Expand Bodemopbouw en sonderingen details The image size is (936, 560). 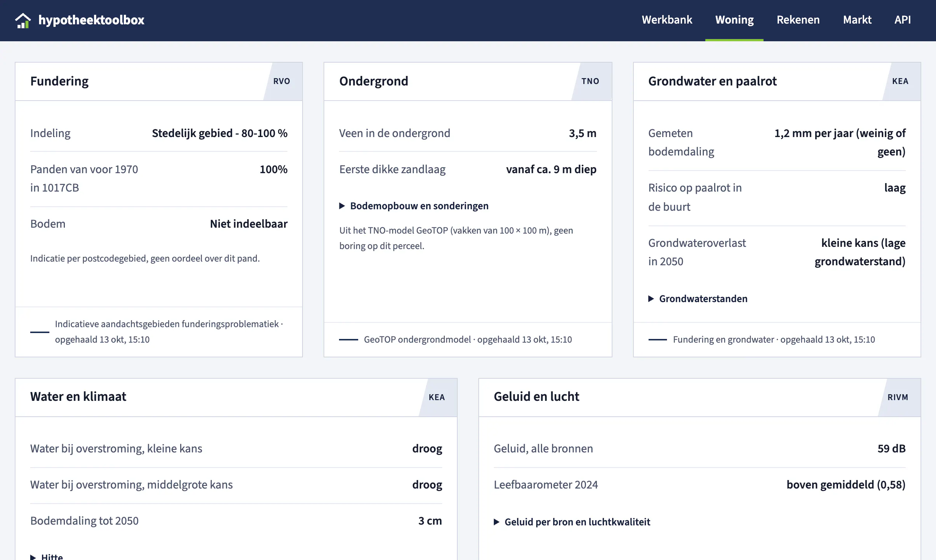[x=414, y=206]
